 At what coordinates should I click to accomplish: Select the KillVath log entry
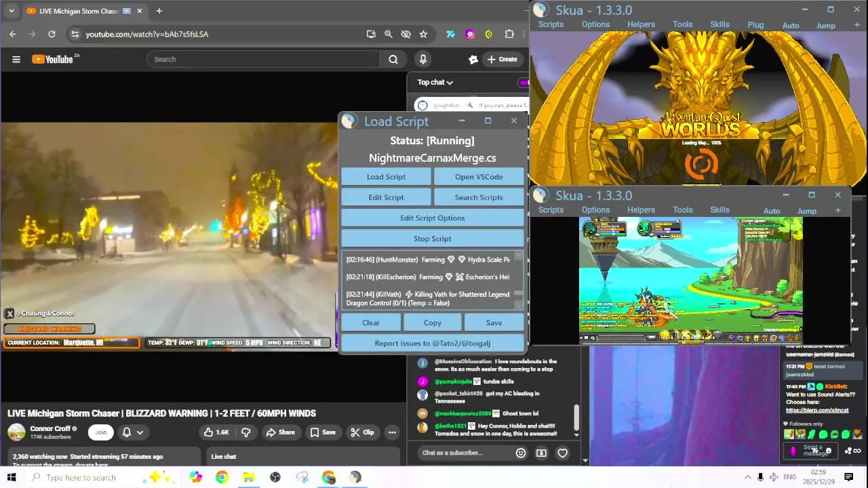(x=429, y=299)
